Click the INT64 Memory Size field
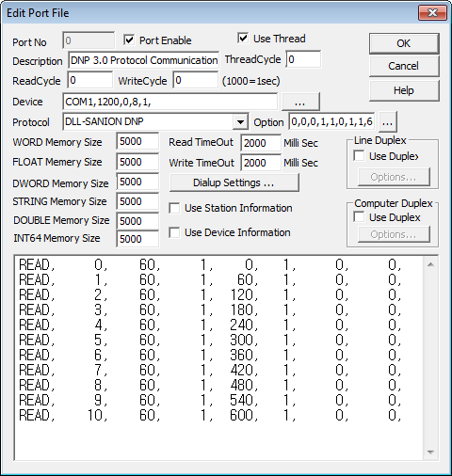The height and width of the screenshot is (476, 452). pos(137,239)
